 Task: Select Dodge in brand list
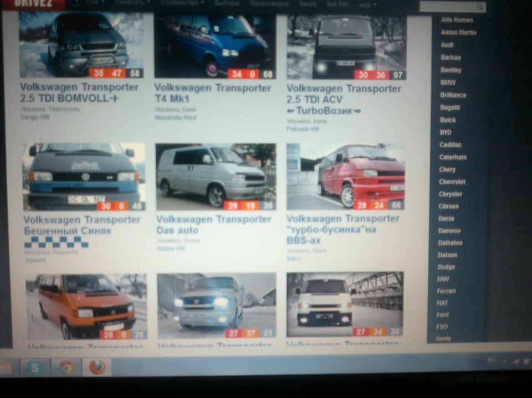(x=446, y=267)
